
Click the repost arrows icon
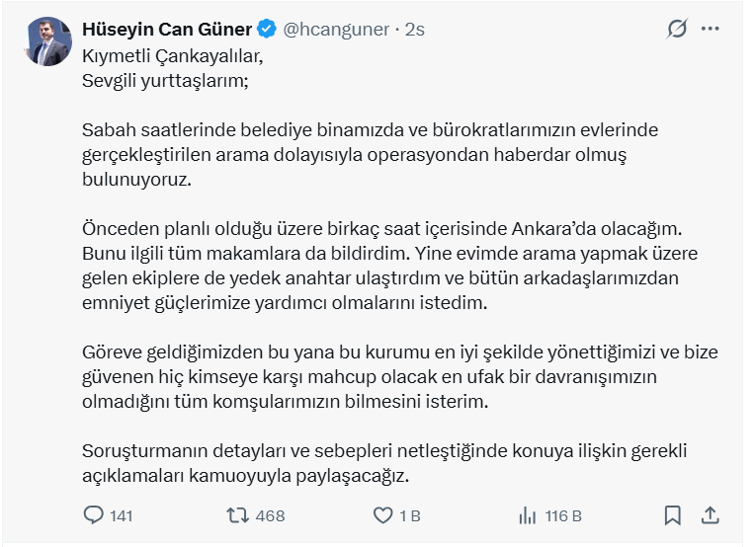click(x=238, y=515)
